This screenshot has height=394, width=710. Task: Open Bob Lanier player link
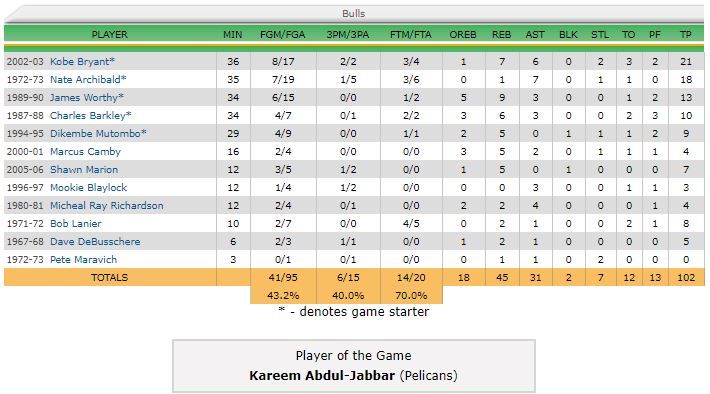click(76, 224)
